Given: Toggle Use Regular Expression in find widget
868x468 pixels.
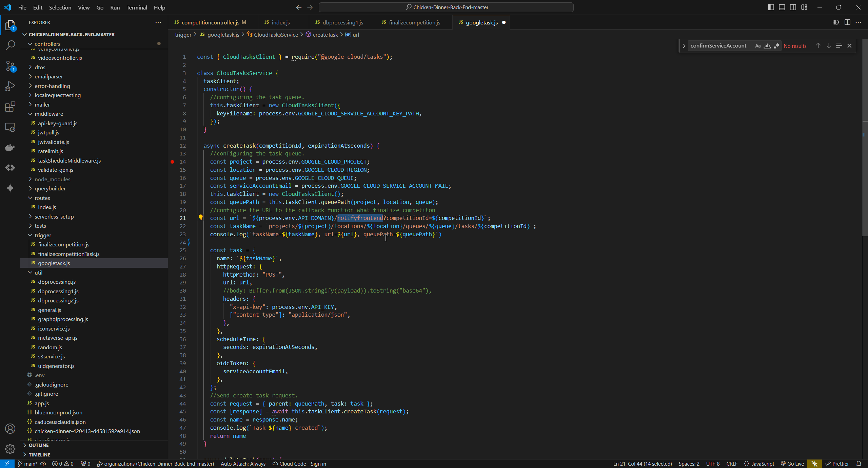Looking at the screenshot, I should tap(776, 46).
